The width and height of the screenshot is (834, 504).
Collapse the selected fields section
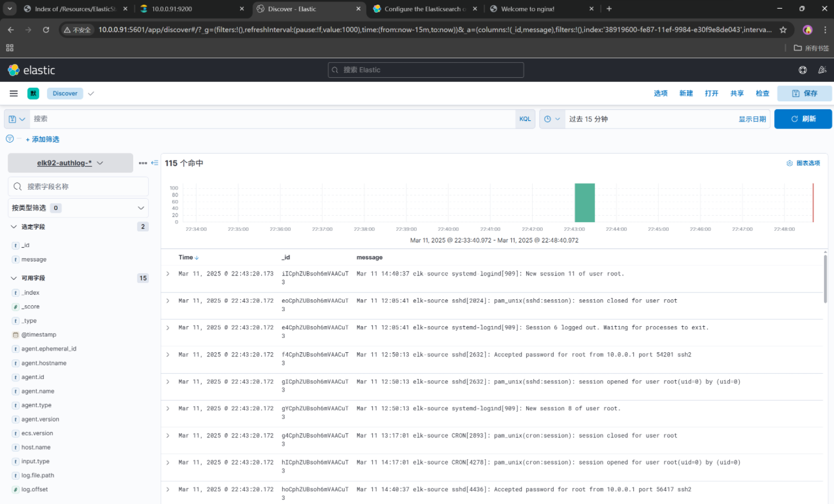14,227
